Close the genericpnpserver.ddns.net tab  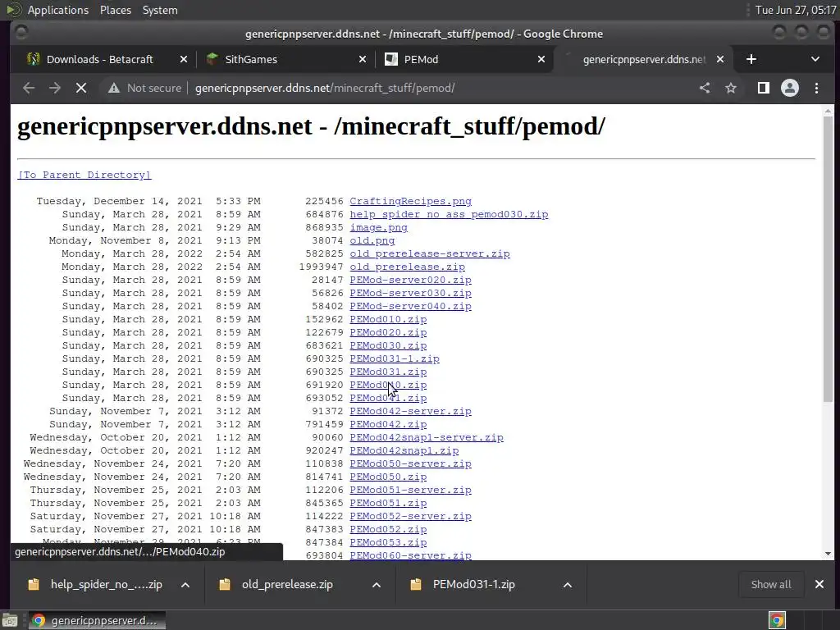[720, 59]
